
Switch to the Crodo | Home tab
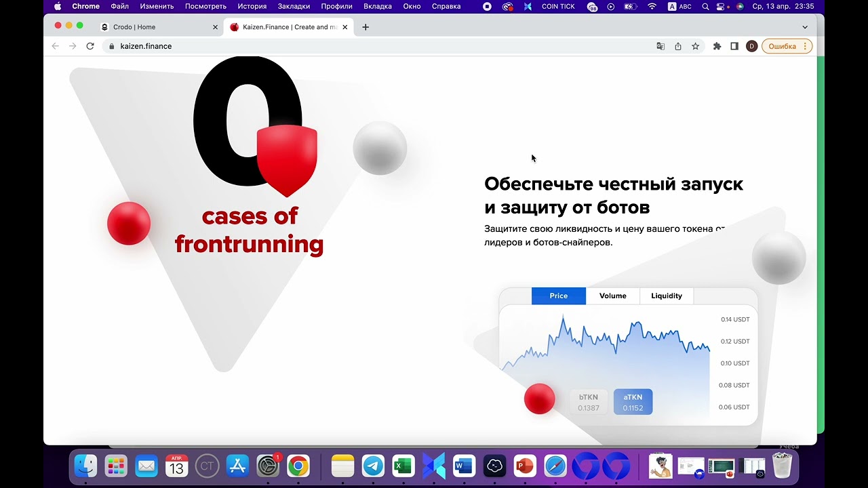159,27
